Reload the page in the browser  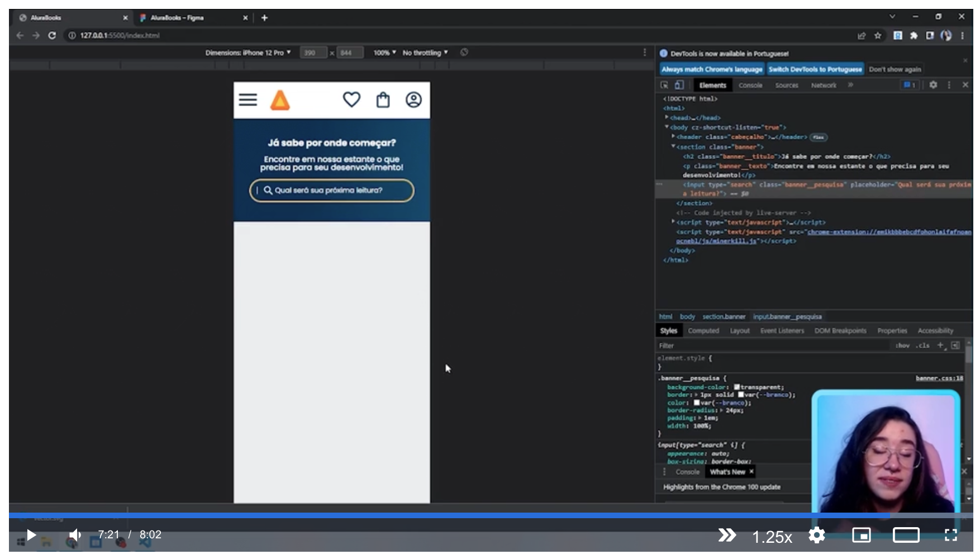click(x=52, y=35)
